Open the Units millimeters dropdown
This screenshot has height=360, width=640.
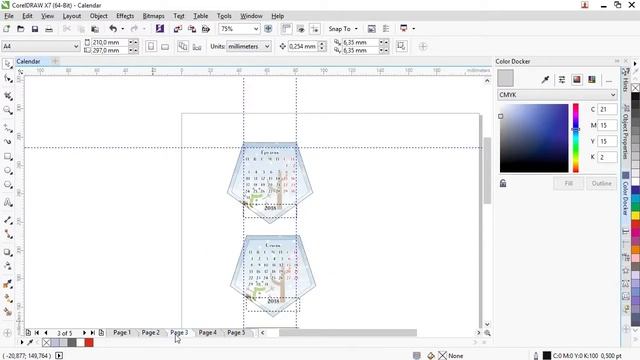(x=267, y=47)
